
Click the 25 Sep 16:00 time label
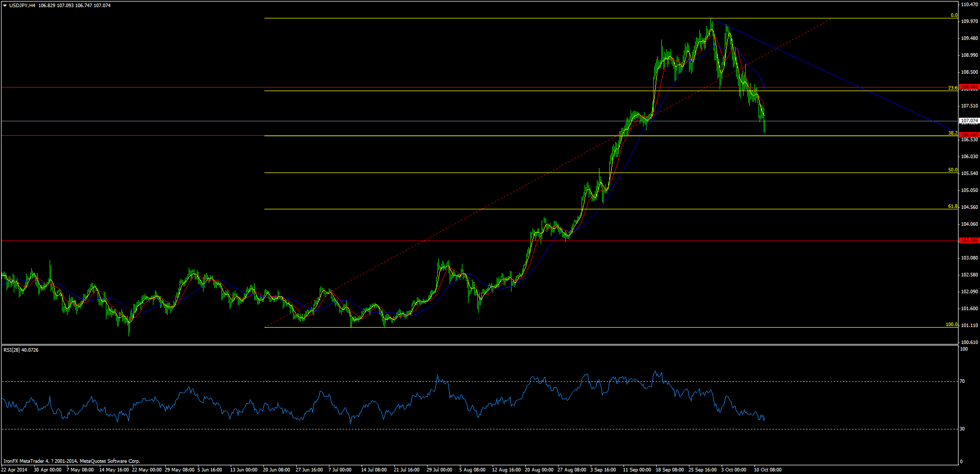(x=703, y=470)
